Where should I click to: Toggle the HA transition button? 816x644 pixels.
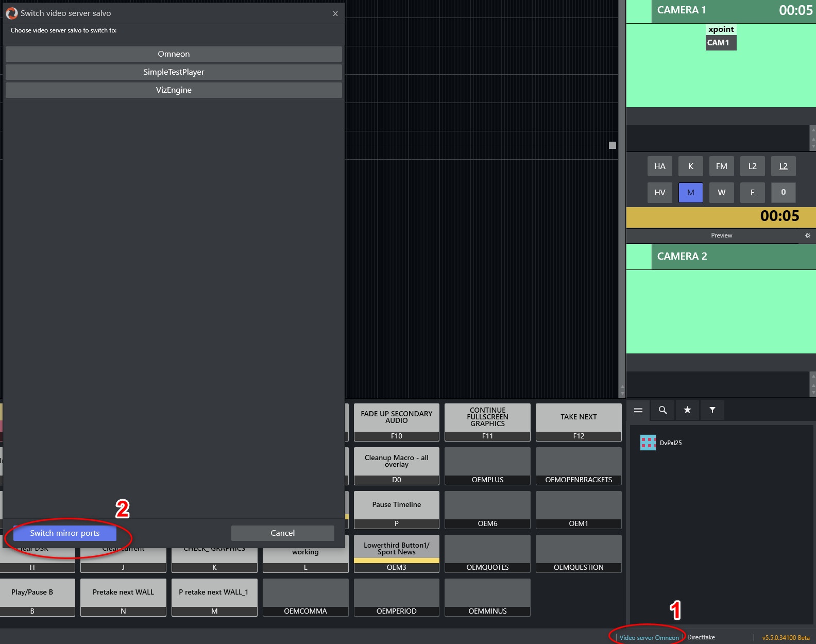(x=659, y=166)
